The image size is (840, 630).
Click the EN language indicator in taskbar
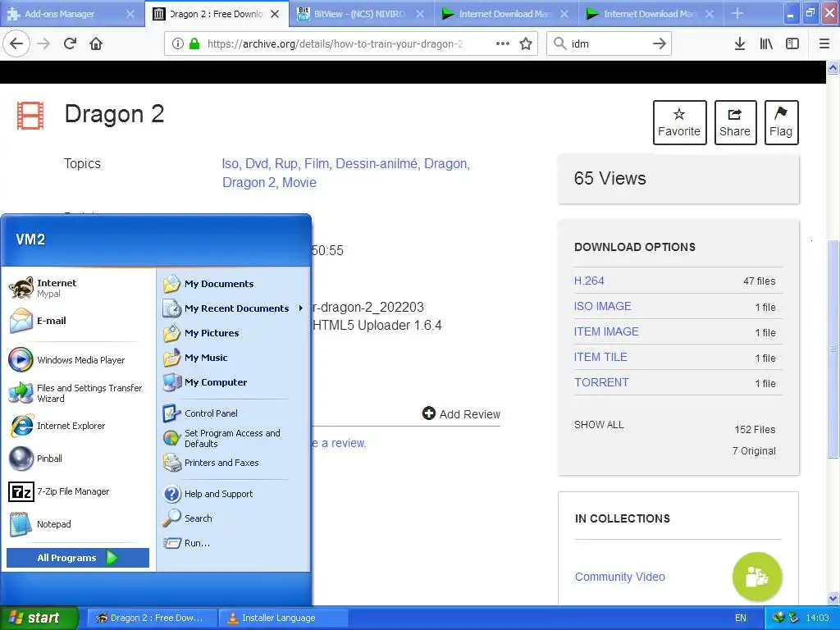pos(741,618)
